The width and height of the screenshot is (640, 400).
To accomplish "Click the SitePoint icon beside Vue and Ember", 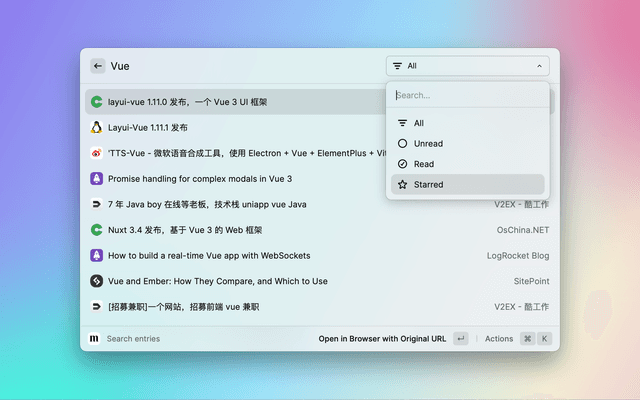I will tap(97, 281).
